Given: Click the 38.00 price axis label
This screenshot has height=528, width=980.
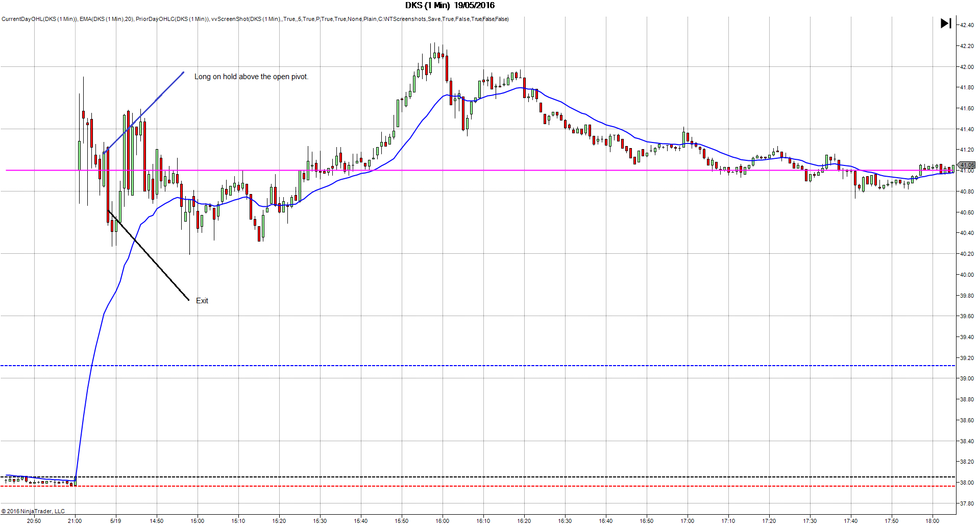Looking at the screenshot, I should (967, 483).
